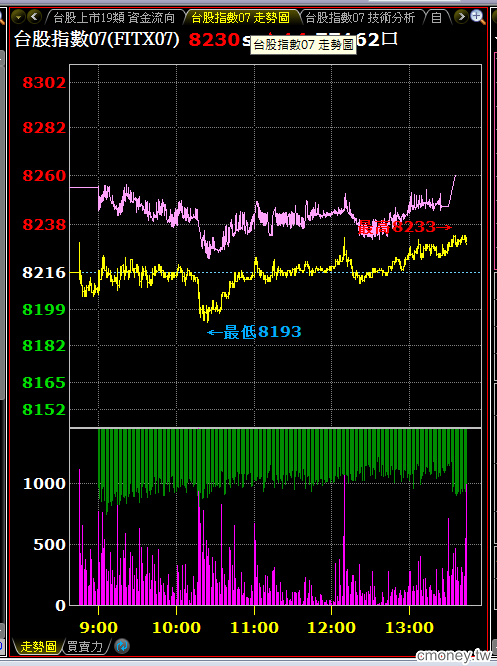Click the 最高8233 high annotation
Screen dimensions: 497x666
pos(404,227)
